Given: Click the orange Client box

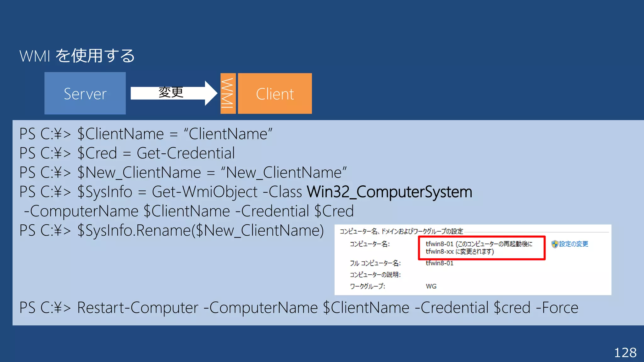Looking at the screenshot, I should [275, 93].
